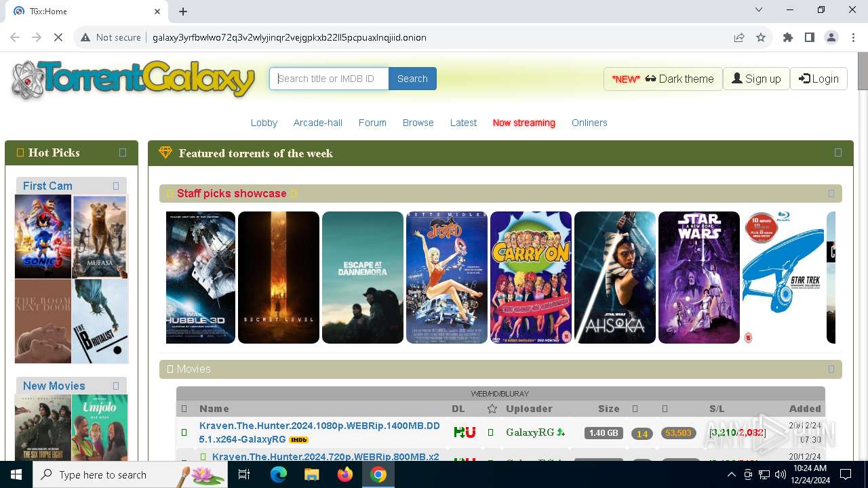Open the Onliners menu link
Viewport: 868px width, 488px height.
[589, 123]
